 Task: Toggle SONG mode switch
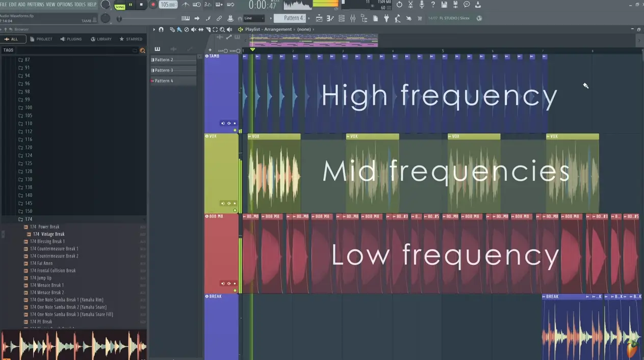coord(120,7)
